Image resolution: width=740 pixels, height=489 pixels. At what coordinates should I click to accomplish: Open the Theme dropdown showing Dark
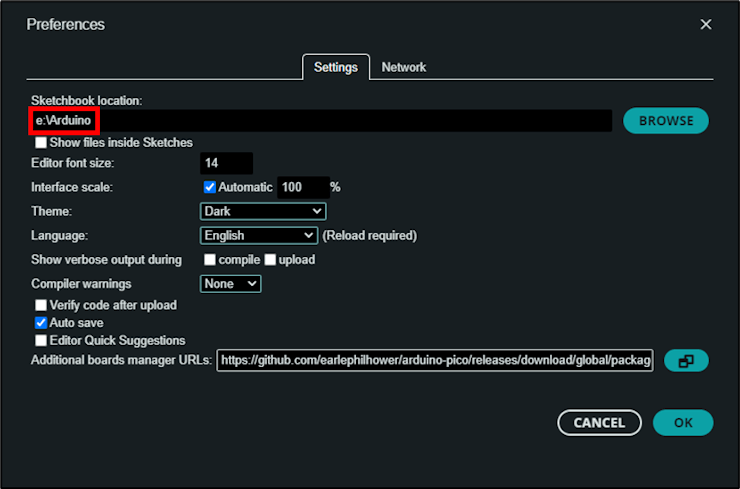(x=263, y=211)
